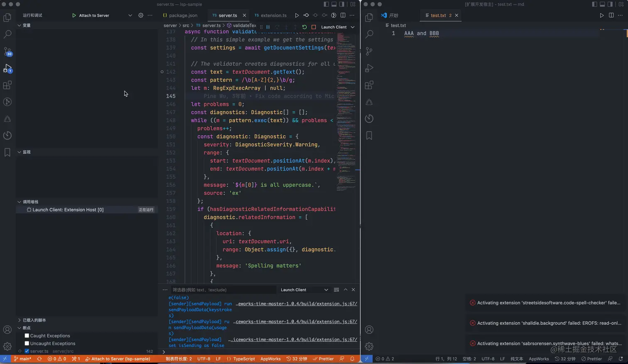Click the code-spell-checker activation error notification

pos(545,303)
